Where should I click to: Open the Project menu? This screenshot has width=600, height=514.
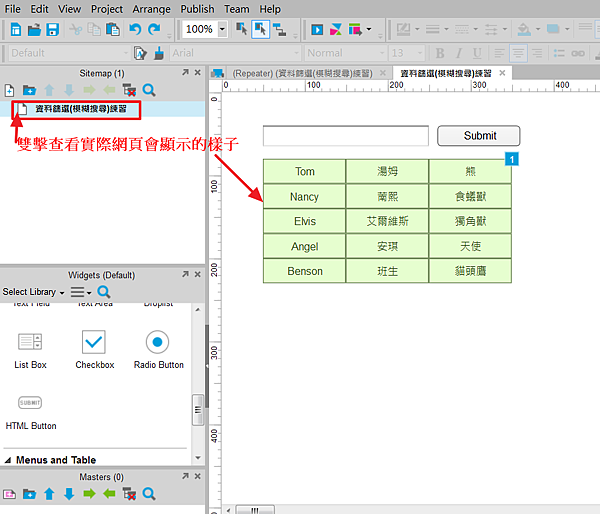pos(107,9)
